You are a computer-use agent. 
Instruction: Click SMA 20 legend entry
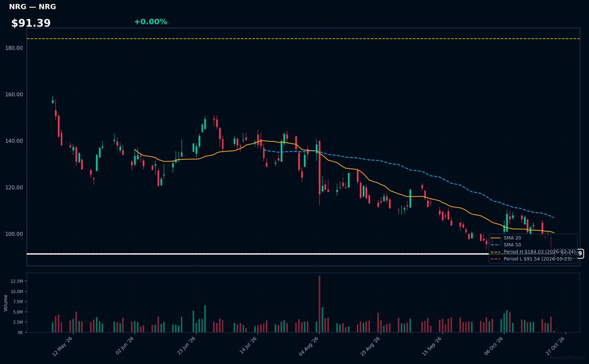[506, 238]
